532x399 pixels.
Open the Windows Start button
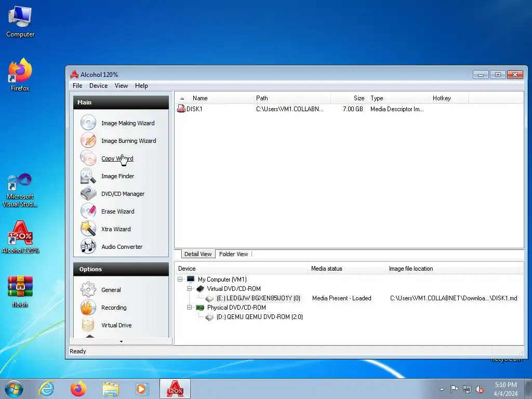coord(14,389)
